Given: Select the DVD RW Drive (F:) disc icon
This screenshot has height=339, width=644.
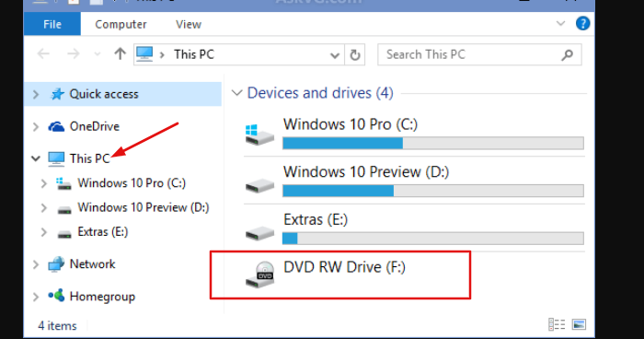Looking at the screenshot, I should pyautogui.click(x=260, y=275).
